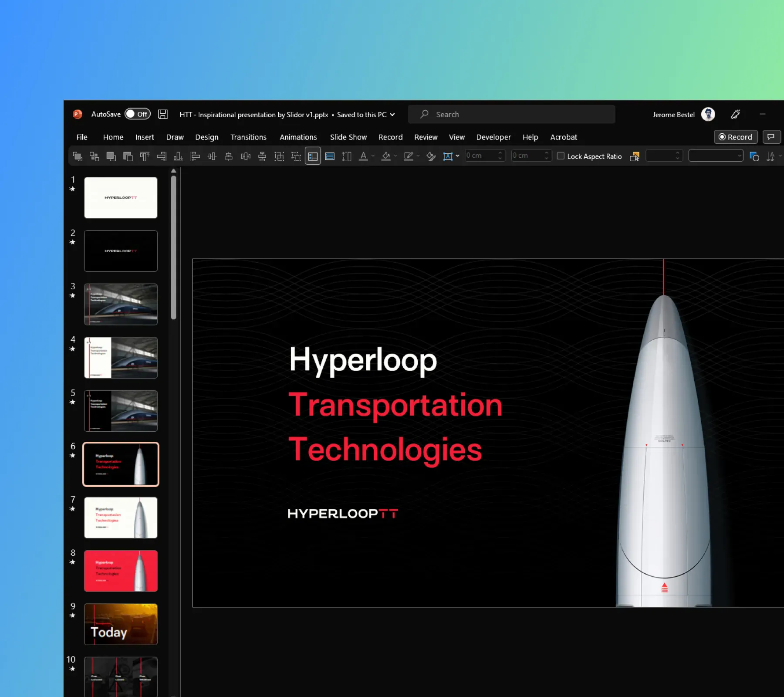Viewport: 784px width, 697px height.
Task: Open the empty combo box in the toolbar
Action: 716,156
